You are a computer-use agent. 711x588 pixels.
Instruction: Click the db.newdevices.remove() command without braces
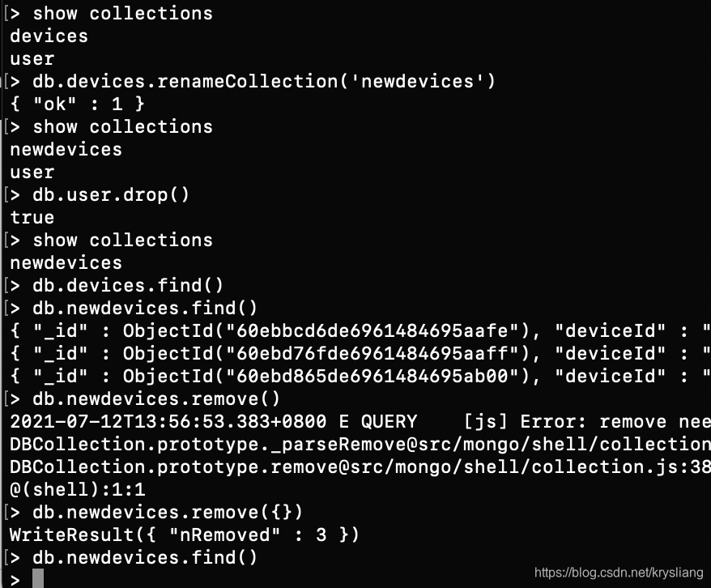tap(156, 399)
